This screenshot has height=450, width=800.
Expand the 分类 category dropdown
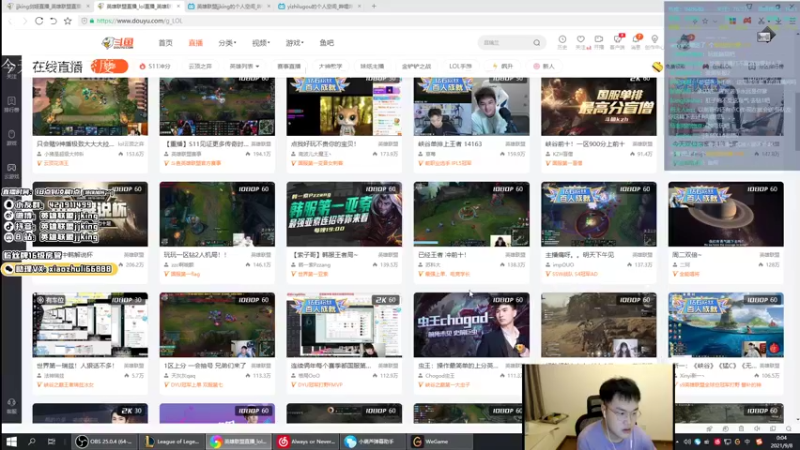(x=227, y=43)
